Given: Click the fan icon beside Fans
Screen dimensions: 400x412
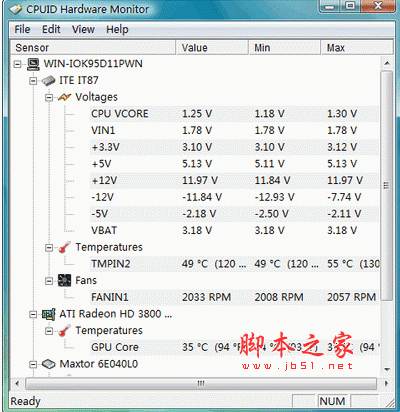Looking at the screenshot, I should [x=64, y=280].
